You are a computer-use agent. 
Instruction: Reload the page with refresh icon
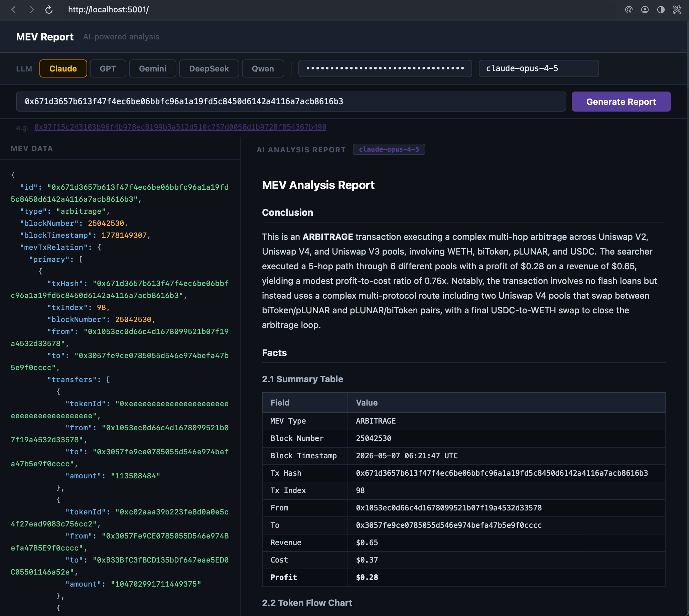click(49, 9)
